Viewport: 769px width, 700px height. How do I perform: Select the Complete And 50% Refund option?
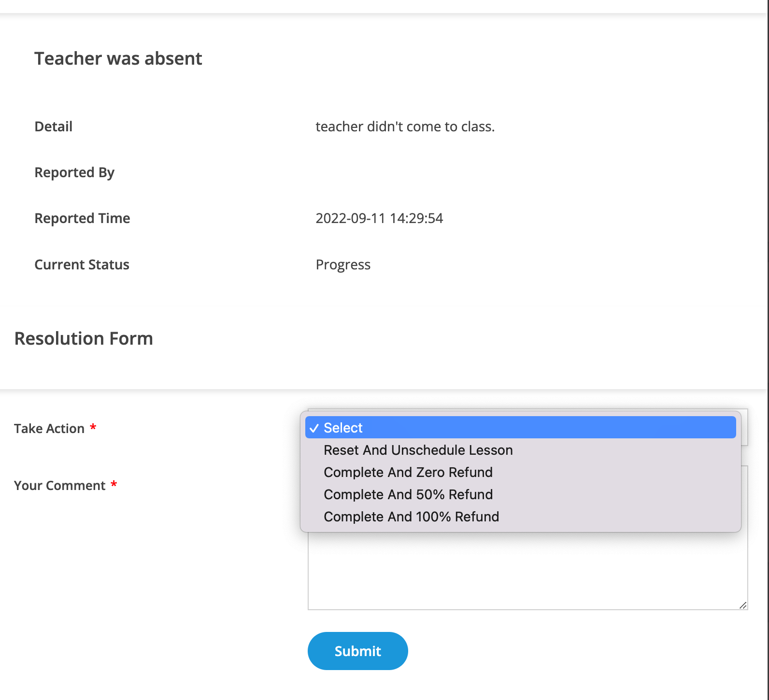tap(408, 494)
